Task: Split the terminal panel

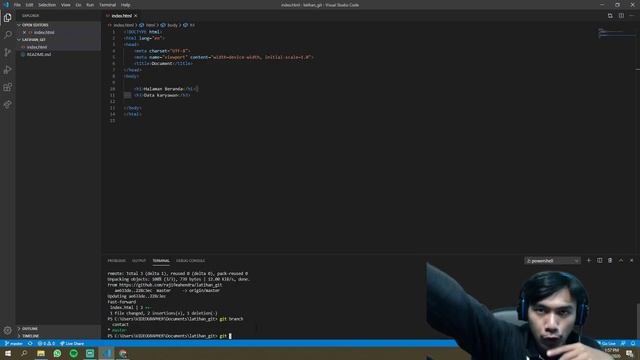Action: coord(600,260)
